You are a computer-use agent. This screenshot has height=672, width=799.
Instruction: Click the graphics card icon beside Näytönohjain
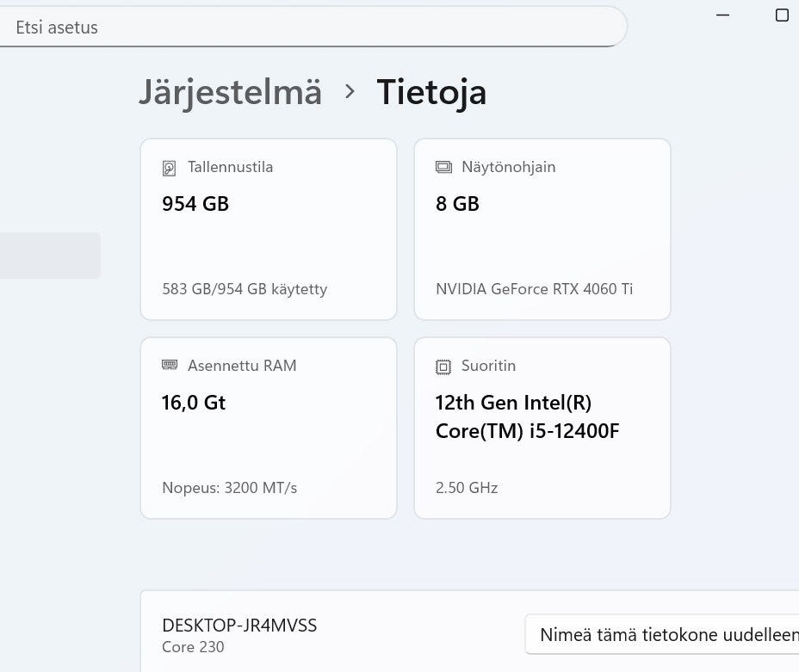coord(443,167)
